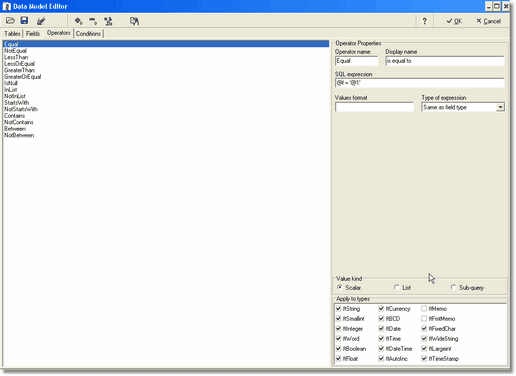This screenshot has height=376, width=516.
Task: Toggle the ftWord checkbox
Action: 338,339
